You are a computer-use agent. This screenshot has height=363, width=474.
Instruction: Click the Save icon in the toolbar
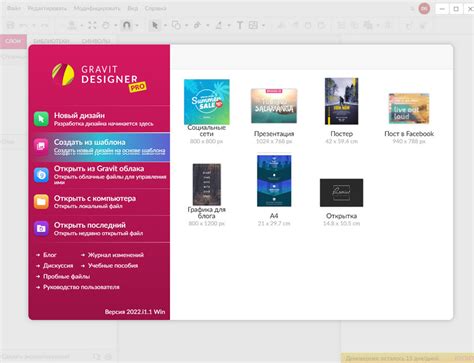(x=11, y=25)
